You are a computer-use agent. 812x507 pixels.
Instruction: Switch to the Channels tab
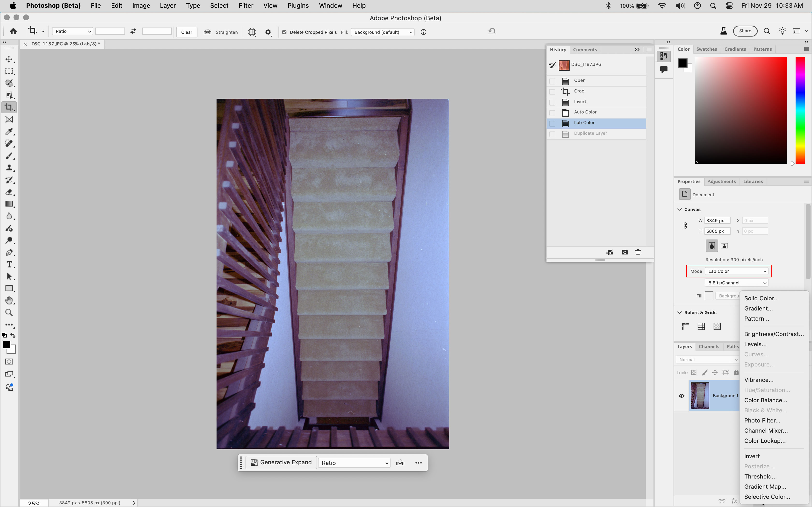click(709, 346)
